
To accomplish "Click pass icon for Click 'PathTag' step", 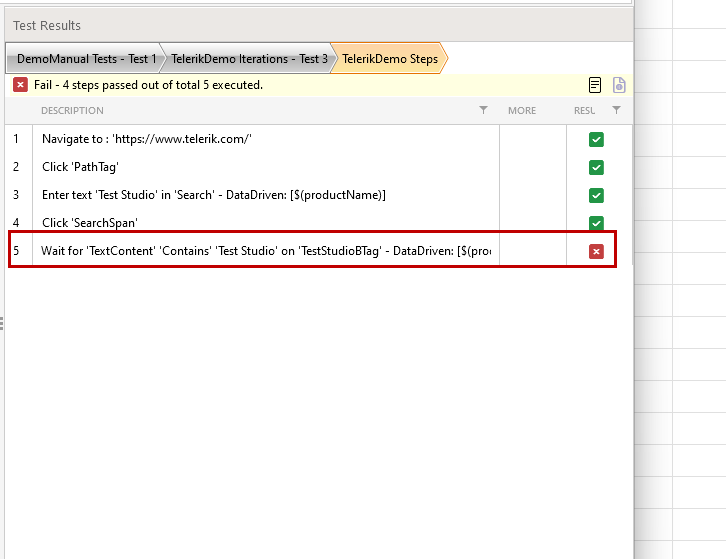I will click(x=596, y=167).
